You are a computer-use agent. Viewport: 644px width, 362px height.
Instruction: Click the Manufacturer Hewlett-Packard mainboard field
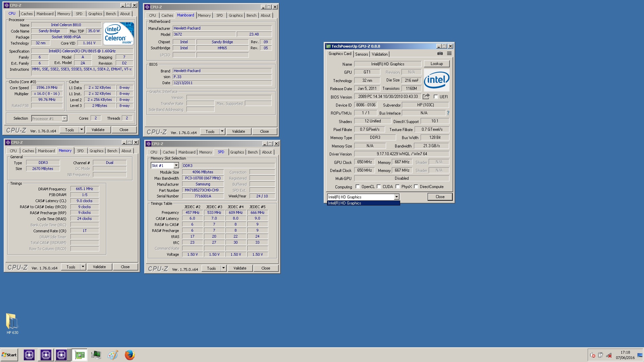pos(222,28)
